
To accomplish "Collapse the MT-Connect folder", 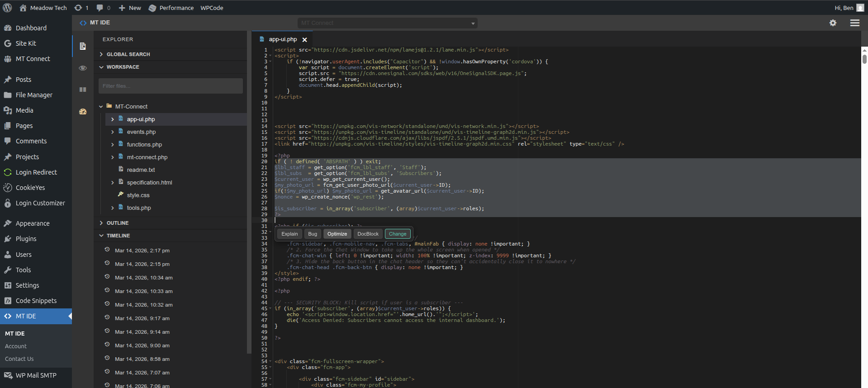I will pyautogui.click(x=101, y=107).
